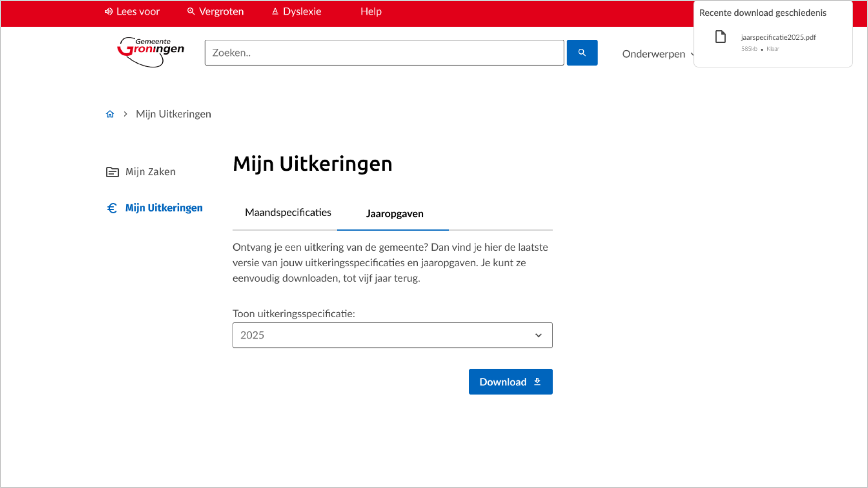The height and width of the screenshot is (488, 868).
Task: Open jaarspecificatie2025.pdf from download history
Action: click(x=778, y=37)
